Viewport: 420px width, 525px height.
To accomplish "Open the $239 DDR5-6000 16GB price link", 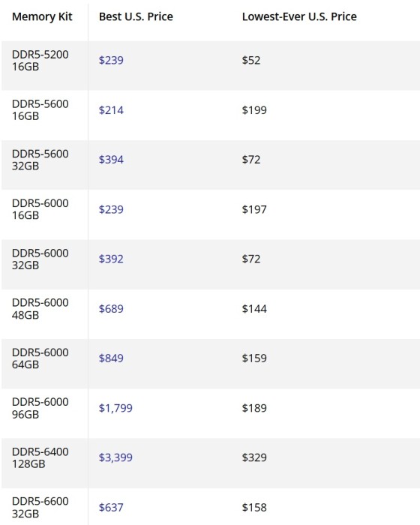I will (x=111, y=209).
